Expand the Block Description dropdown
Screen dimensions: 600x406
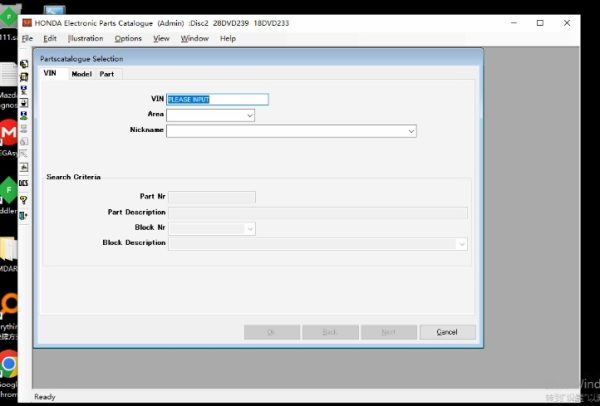pyautogui.click(x=462, y=244)
